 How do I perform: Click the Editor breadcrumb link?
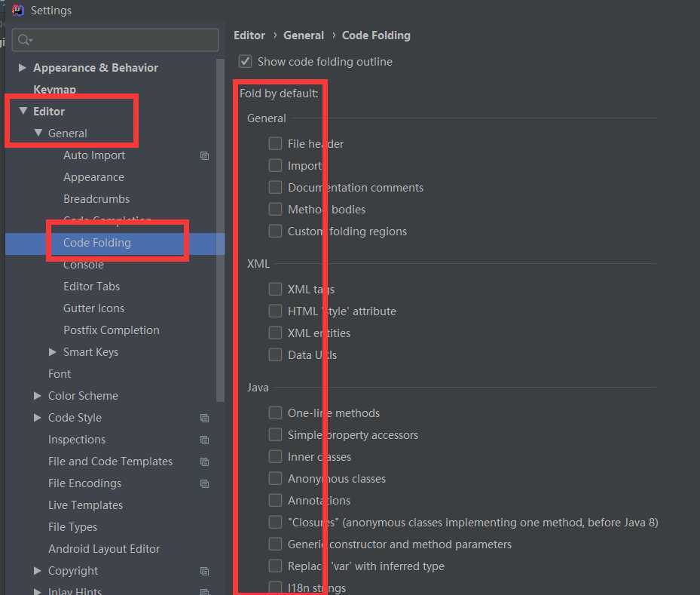point(249,35)
